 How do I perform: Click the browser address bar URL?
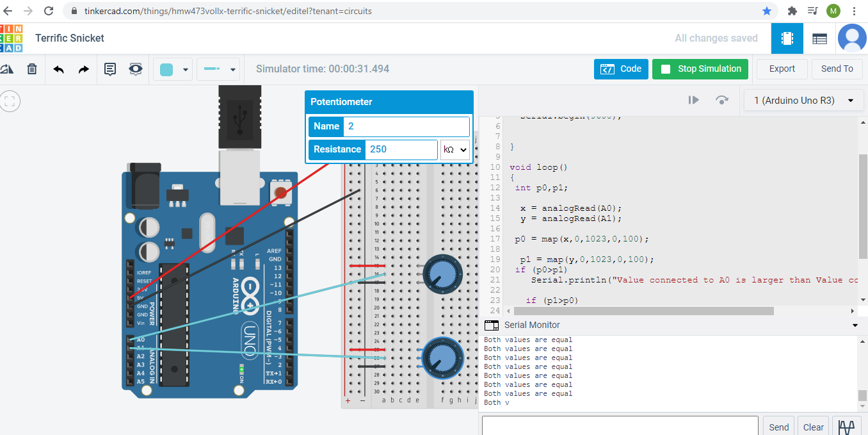(228, 11)
